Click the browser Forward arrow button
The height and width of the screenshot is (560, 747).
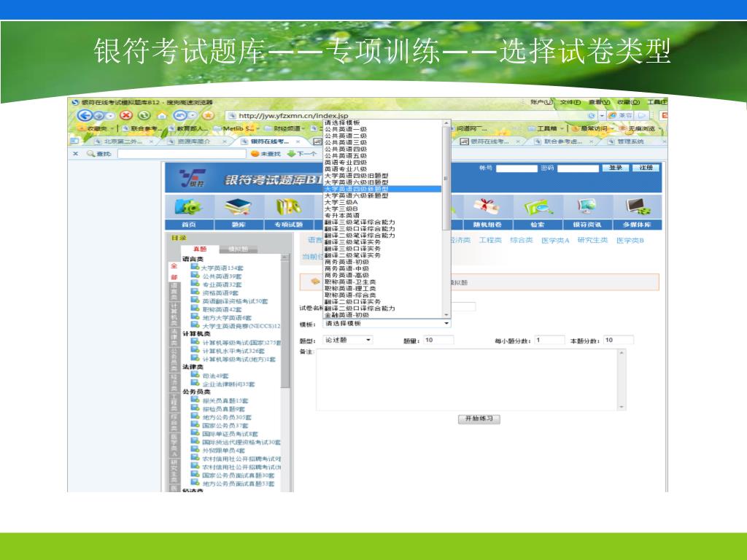[x=98, y=116]
